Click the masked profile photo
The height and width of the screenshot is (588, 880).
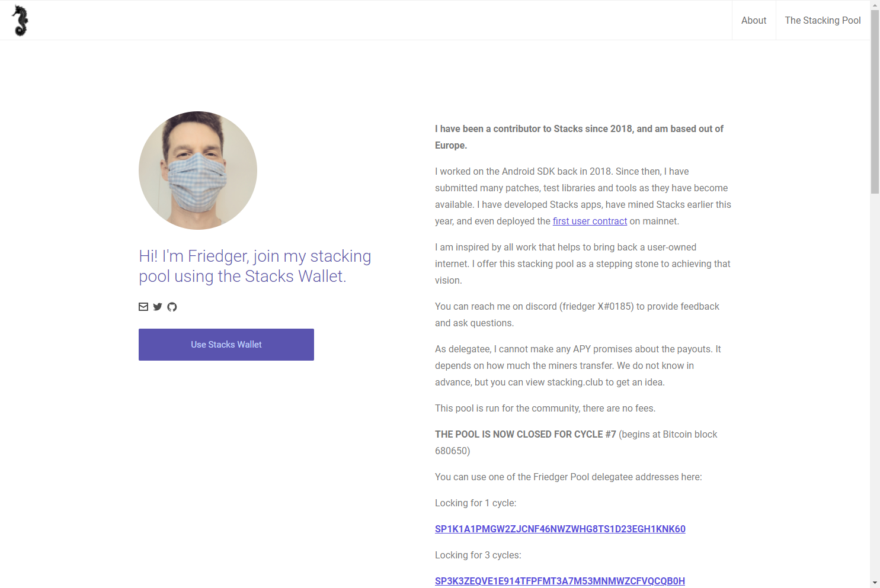coord(198,171)
